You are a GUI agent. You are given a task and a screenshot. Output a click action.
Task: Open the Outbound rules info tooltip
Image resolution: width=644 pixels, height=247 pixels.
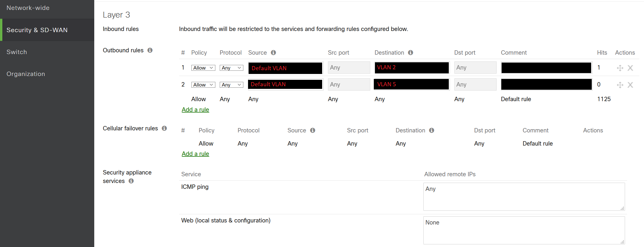click(x=150, y=50)
